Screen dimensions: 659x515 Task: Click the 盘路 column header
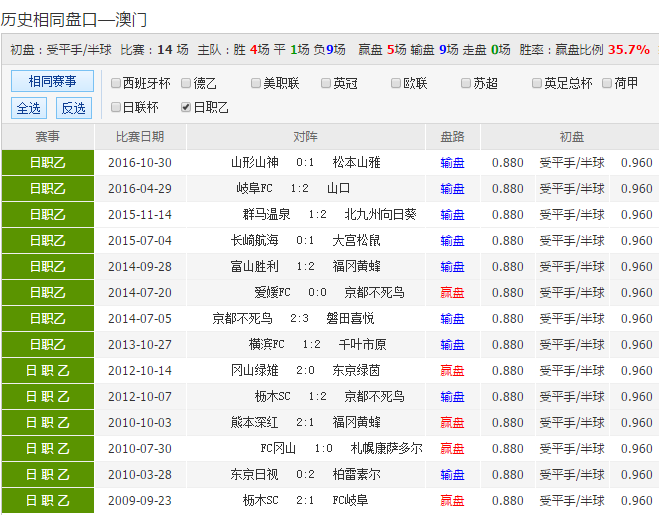coord(452,137)
